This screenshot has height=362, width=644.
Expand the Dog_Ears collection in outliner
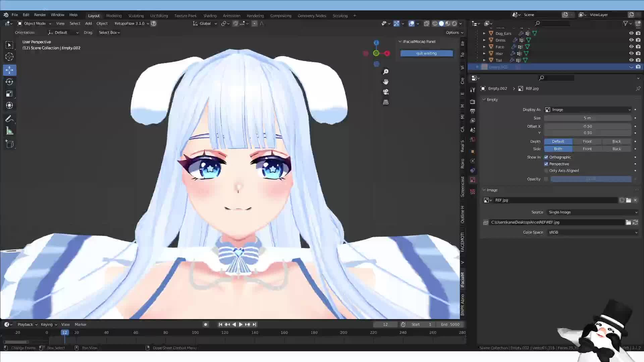tap(484, 33)
